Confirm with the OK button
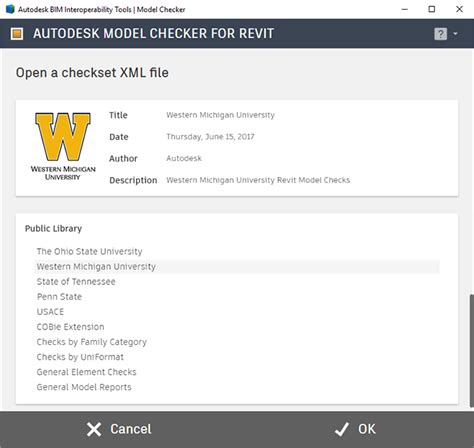The image size is (474, 448). pyautogui.click(x=355, y=429)
